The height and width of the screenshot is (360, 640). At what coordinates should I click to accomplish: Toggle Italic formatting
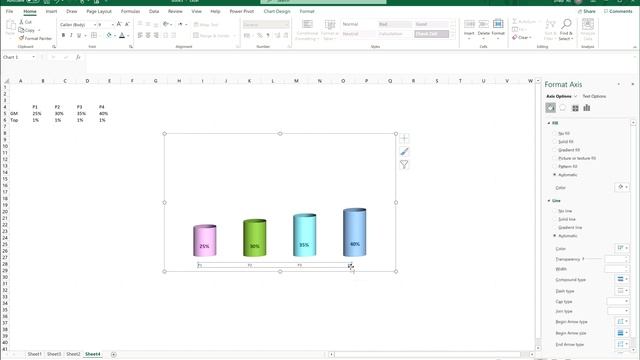(x=71, y=36)
